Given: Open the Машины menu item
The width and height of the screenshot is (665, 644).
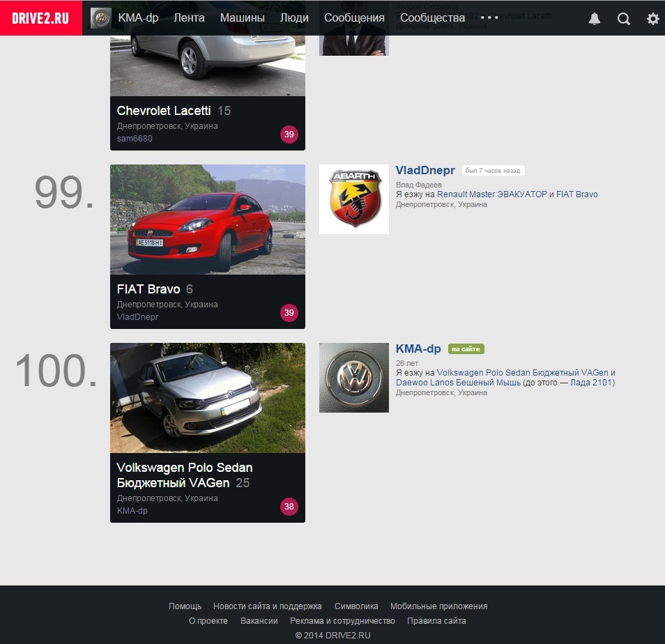Looking at the screenshot, I should (x=242, y=18).
